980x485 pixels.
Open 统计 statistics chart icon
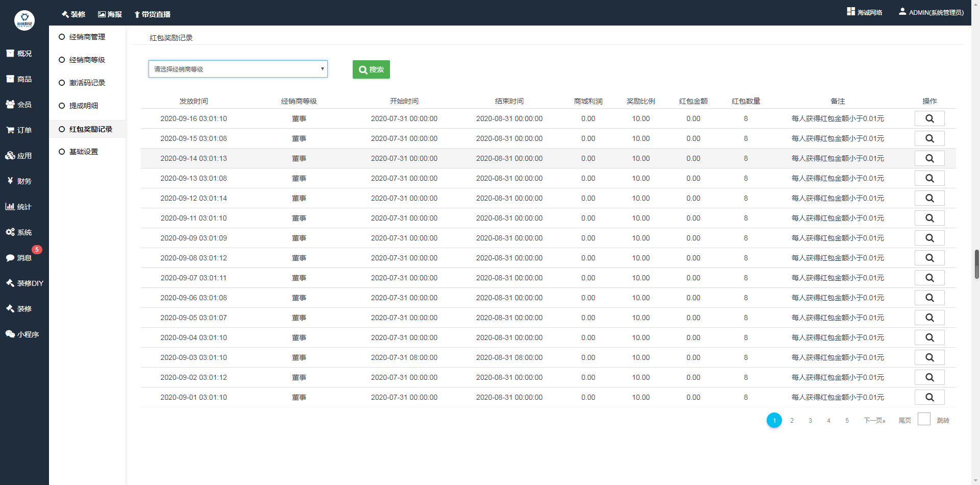19,207
